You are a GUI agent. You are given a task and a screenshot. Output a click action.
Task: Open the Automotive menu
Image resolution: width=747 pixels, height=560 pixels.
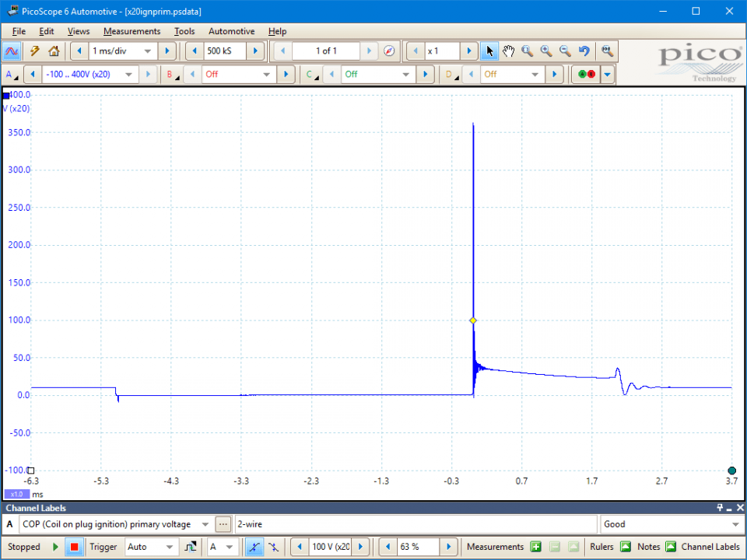point(232,31)
